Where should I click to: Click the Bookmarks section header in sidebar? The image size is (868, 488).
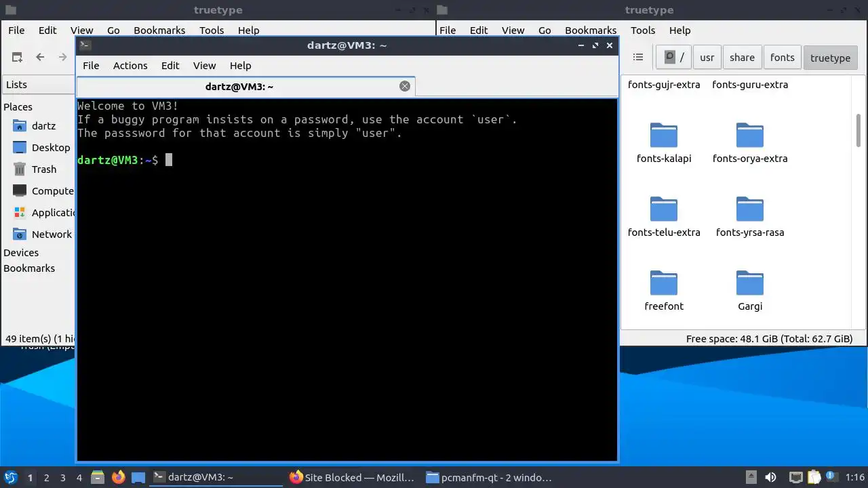pos(29,268)
